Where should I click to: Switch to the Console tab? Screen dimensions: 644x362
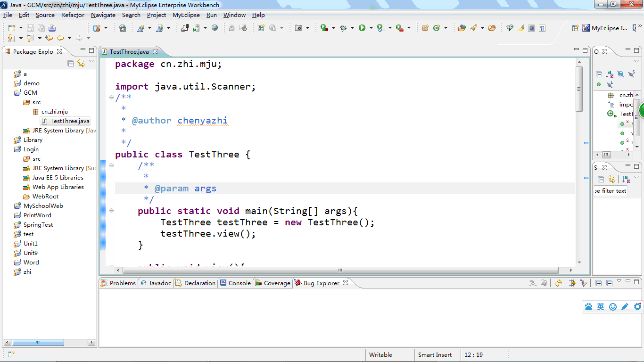pyautogui.click(x=235, y=283)
